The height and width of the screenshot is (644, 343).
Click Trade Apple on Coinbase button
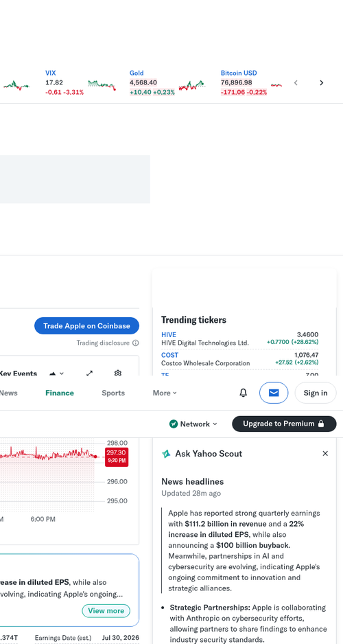click(86, 325)
